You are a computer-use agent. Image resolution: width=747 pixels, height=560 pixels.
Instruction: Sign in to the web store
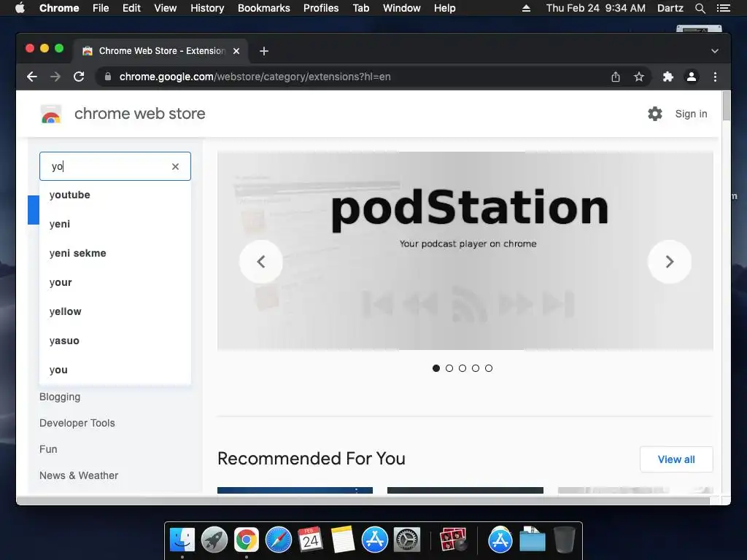click(691, 114)
